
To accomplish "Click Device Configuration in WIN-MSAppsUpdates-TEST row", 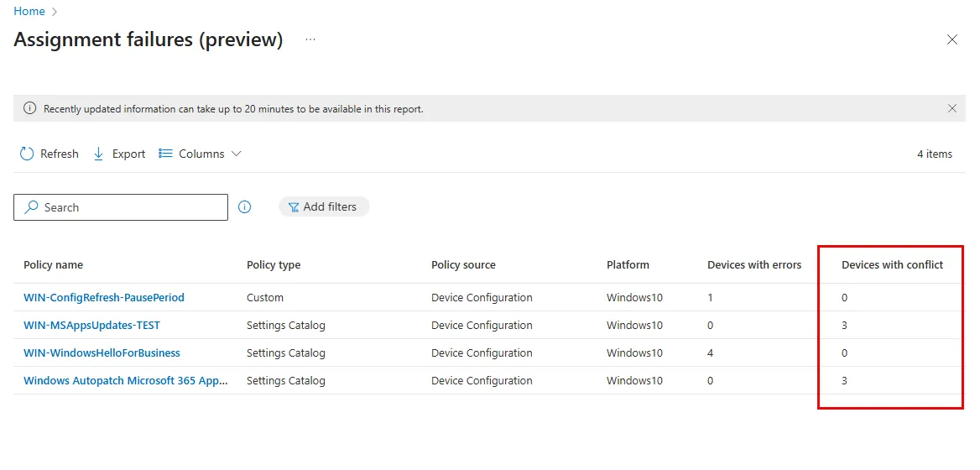I will [482, 325].
